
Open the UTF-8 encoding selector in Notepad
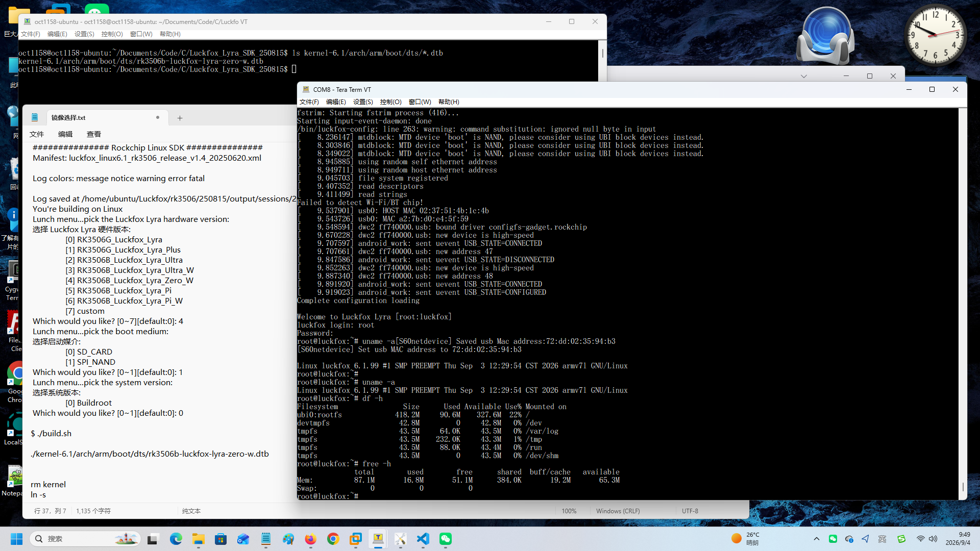[x=690, y=511]
